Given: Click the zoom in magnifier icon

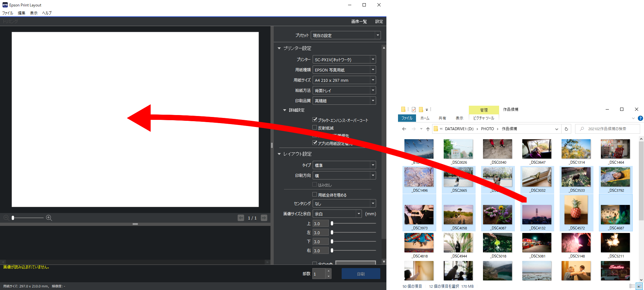Looking at the screenshot, I should click(49, 218).
